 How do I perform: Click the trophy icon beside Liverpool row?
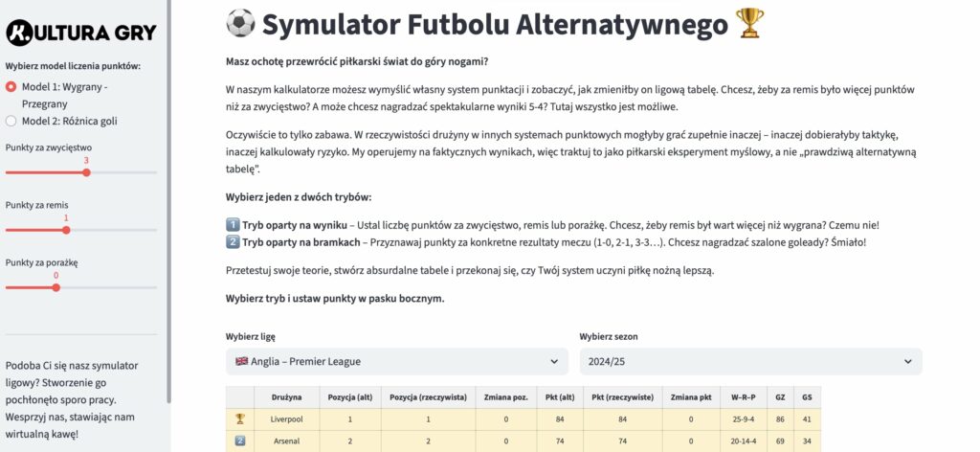tap(240, 418)
